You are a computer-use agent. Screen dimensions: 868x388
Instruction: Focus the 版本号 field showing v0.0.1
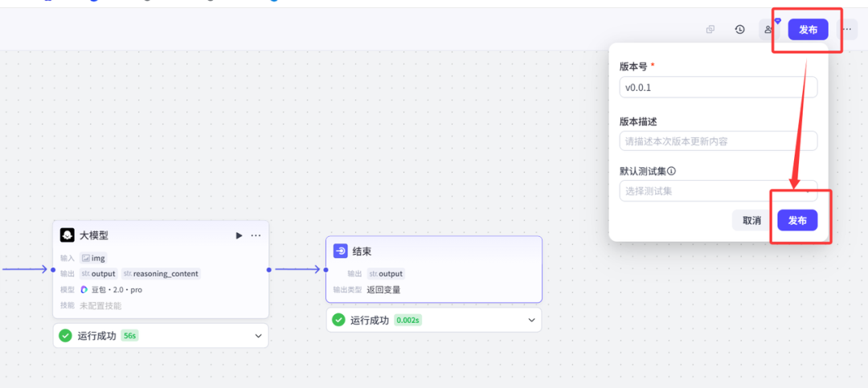718,87
